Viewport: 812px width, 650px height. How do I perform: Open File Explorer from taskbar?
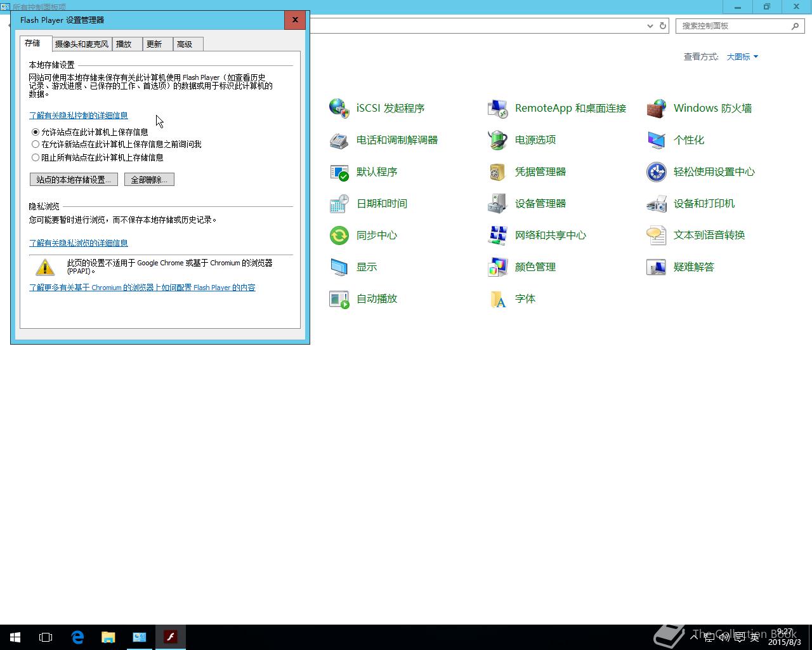tap(108, 637)
